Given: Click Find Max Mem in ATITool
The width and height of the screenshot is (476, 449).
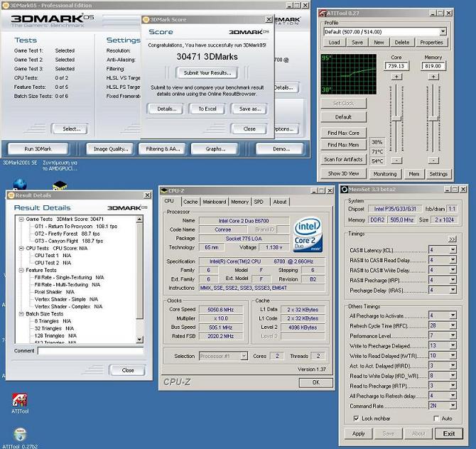Looking at the screenshot, I should coord(343,145).
